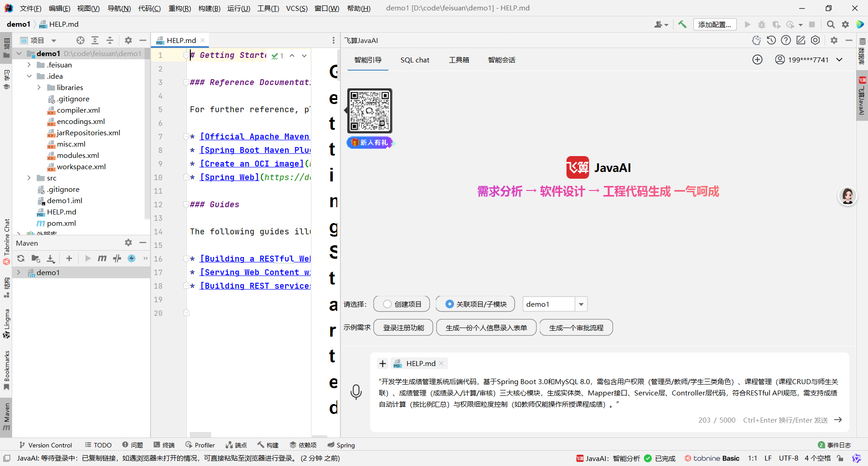This screenshot has width=868, height=466.
Task: Click the 添加配置 button
Action: (x=714, y=24)
